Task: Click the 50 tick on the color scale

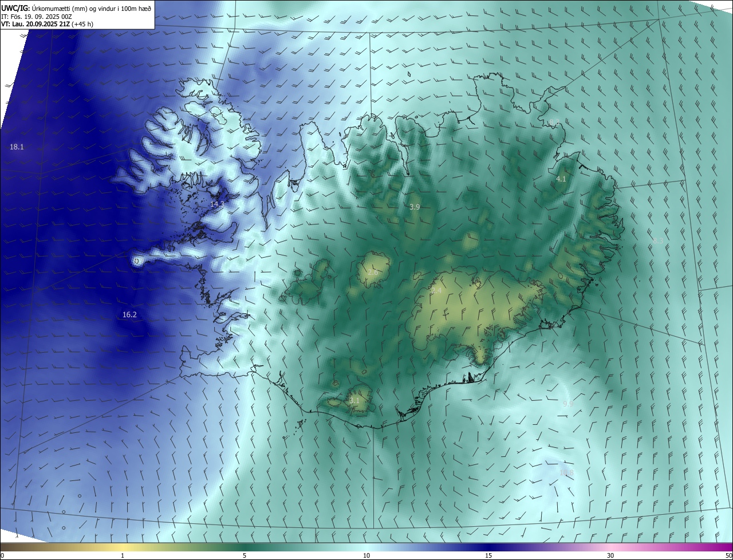Action: point(728,555)
